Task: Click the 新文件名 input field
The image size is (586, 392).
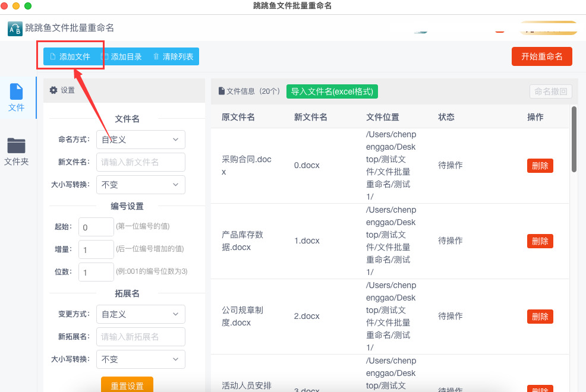Action: (140, 162)
